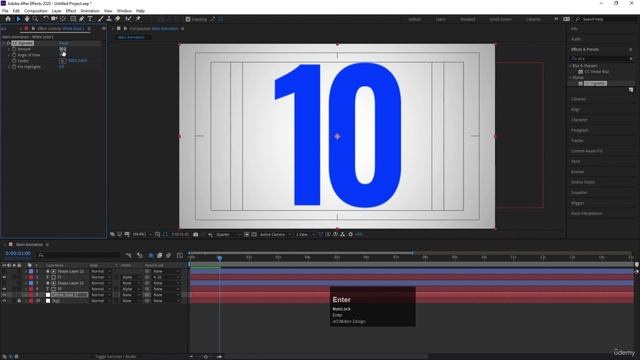Screen dimensions: 640x360
Task: Open the 1 View layout dropdown
Action: click(x=305, y=235)
